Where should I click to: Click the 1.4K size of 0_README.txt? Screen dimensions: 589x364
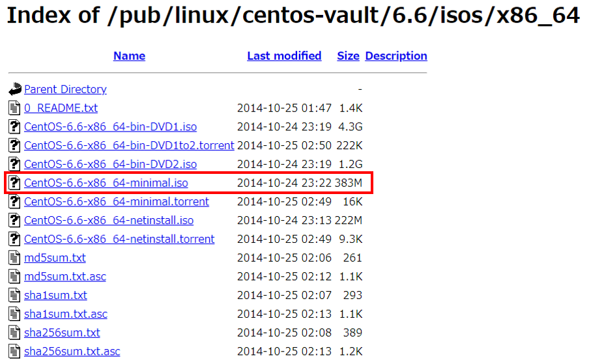pos(351,108)
